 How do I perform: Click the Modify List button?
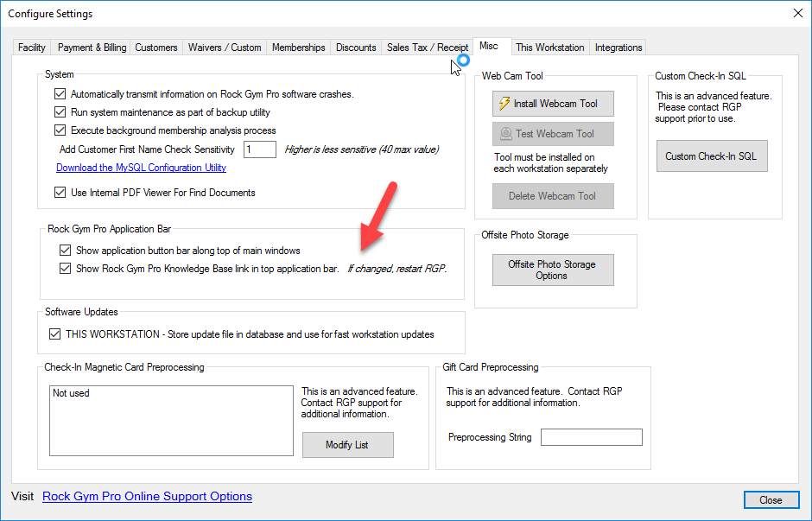(x=348, y=445)
